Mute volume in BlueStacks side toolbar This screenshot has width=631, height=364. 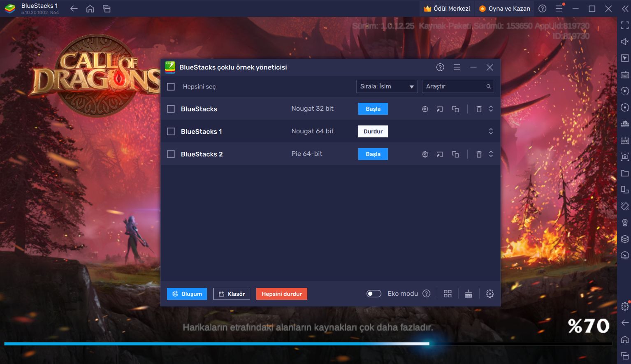[625, 42]
